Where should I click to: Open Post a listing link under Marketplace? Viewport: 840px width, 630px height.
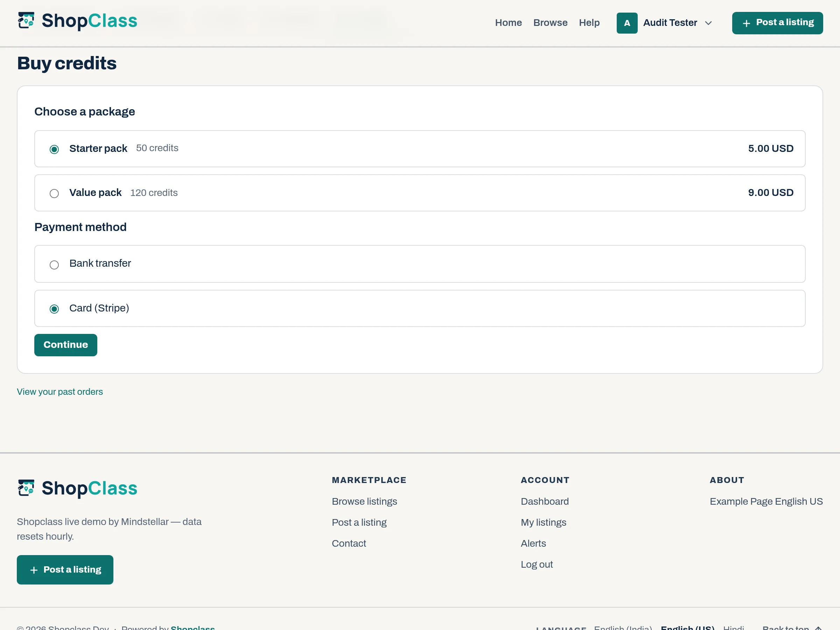pyautogui.click(x=359, y=523)
